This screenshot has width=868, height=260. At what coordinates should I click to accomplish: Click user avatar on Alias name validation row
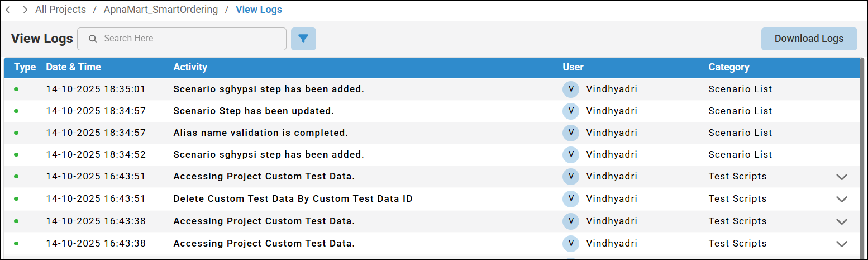click(571, 133)
